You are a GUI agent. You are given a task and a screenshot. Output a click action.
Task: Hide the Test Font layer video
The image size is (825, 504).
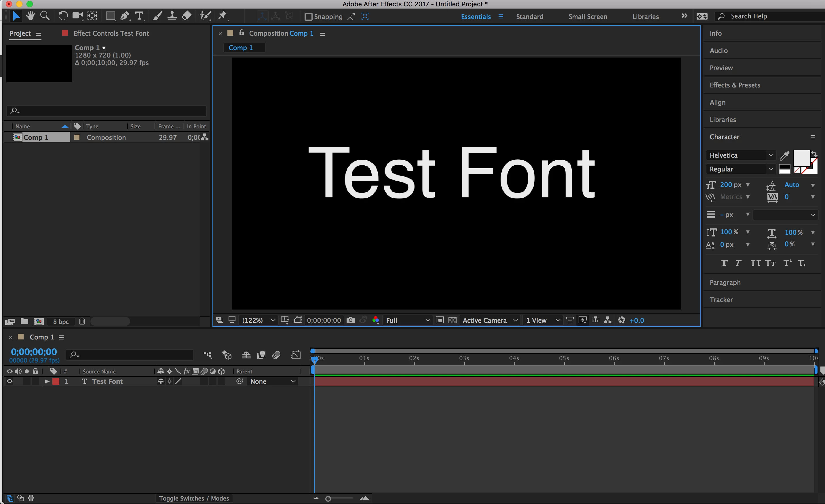click(9, 381)
